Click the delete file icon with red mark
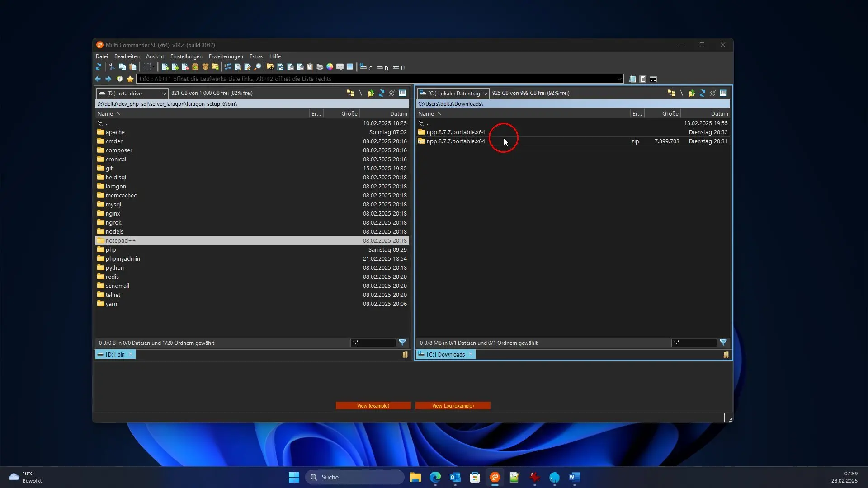Image resolution: width=868 pixels, height=488 pixels. (x=185, y=67)
